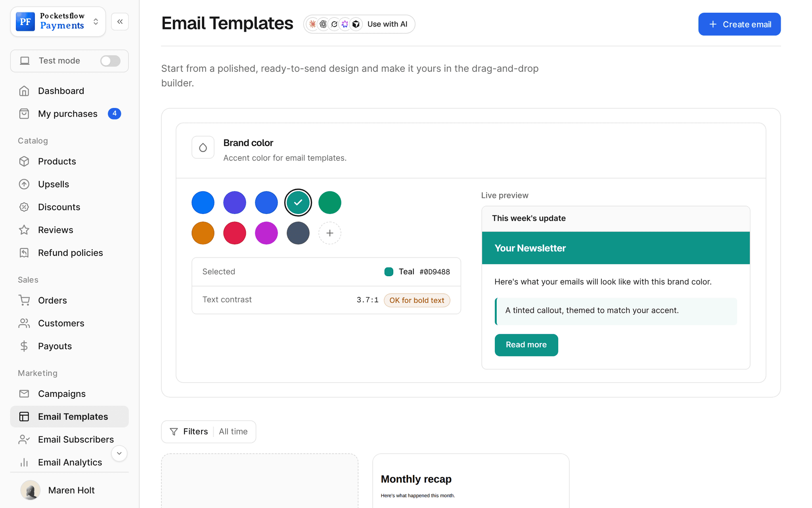Screen dimensions: 812x508
Task: Click the Create email button
Action: (739, 24)
